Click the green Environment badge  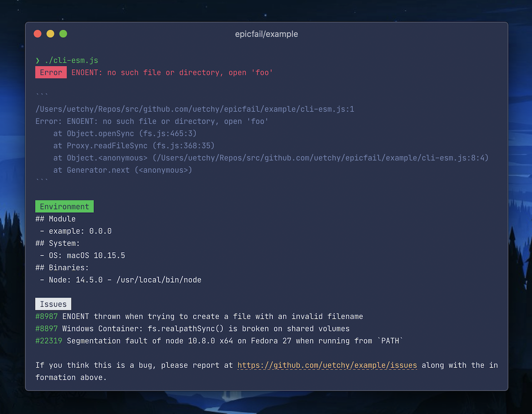point(64,207)
